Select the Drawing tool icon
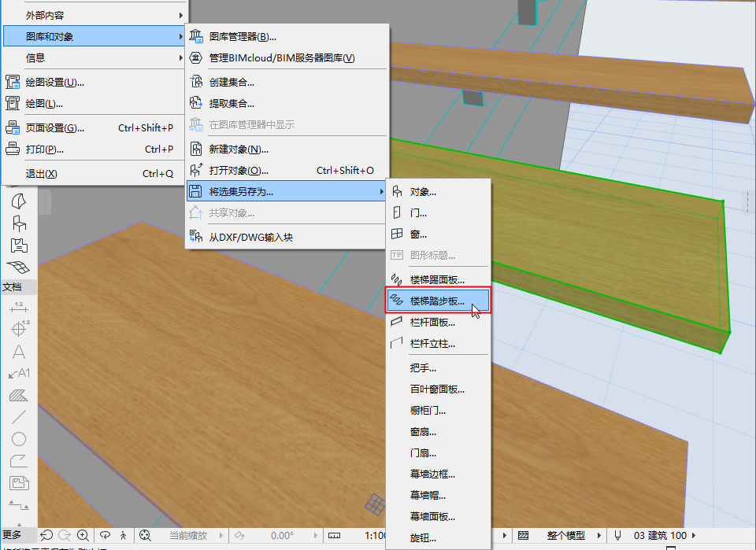Viewport: 756px width, 550px height. click(x=19, y=483)
